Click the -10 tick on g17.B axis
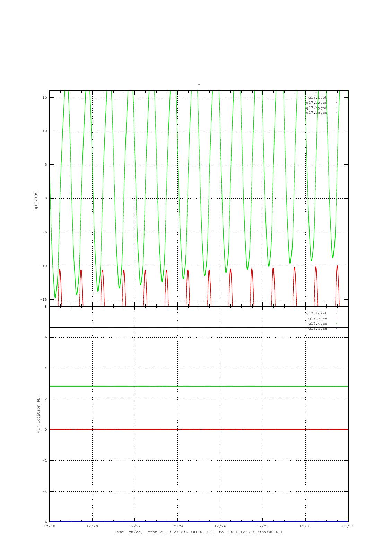Screen dimensions: 392x555 point(44,266)
